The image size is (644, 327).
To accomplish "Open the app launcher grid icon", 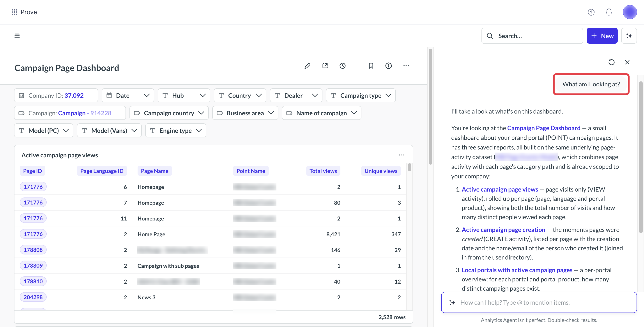I will pyautogui.click(x=14, y=12).
